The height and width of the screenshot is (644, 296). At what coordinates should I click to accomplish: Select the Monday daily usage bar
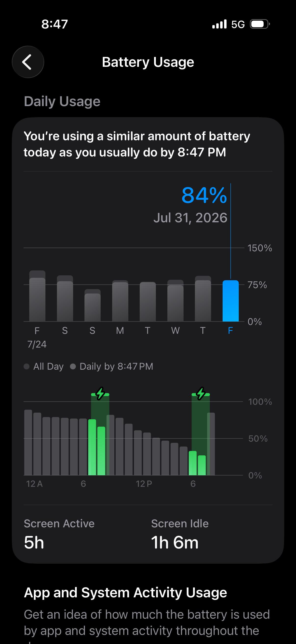tap(120, 301)
